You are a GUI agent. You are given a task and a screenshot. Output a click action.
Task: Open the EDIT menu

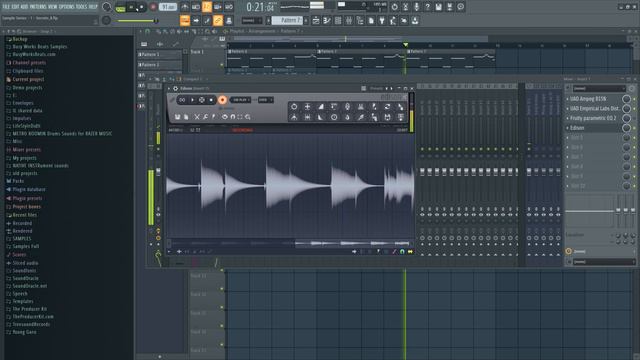pos(15,7)
